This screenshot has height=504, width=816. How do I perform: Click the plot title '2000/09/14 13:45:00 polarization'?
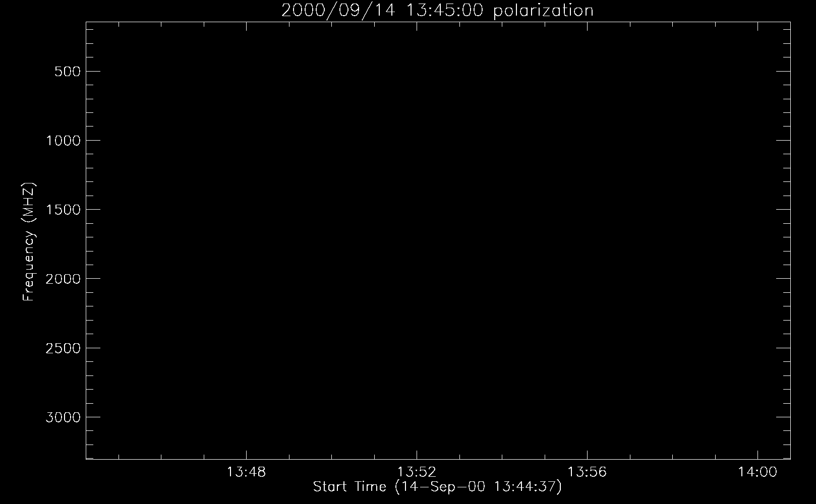tap(437, 10)
